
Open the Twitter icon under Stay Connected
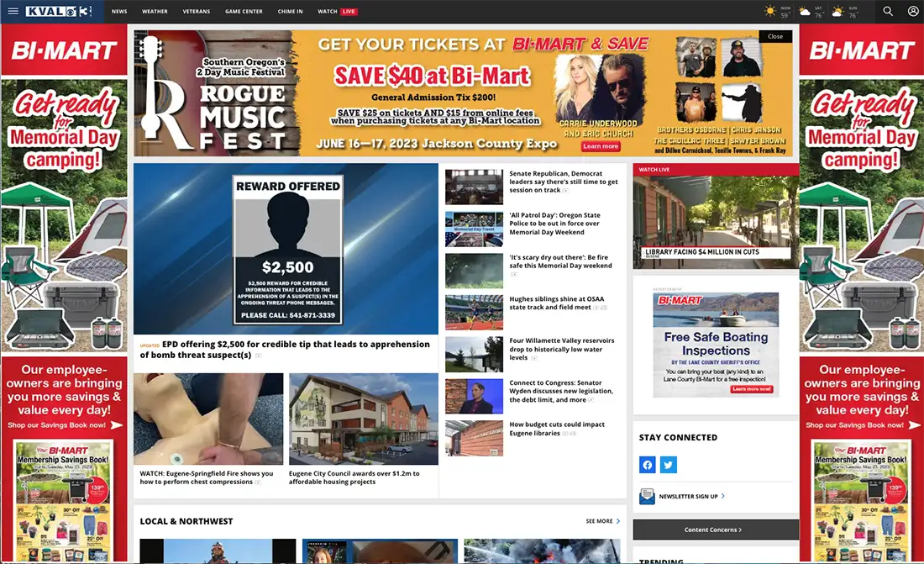click(x=669, y=465)
